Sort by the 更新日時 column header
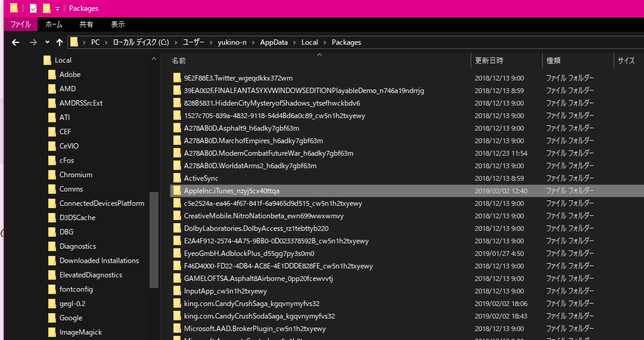The height and width of the screenshot is (340, 644). (489, 60)
